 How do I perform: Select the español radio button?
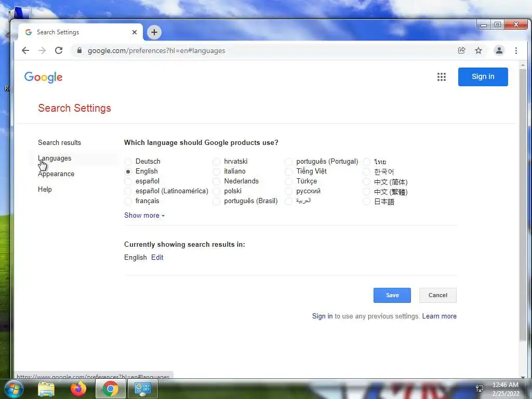point(128,181)
